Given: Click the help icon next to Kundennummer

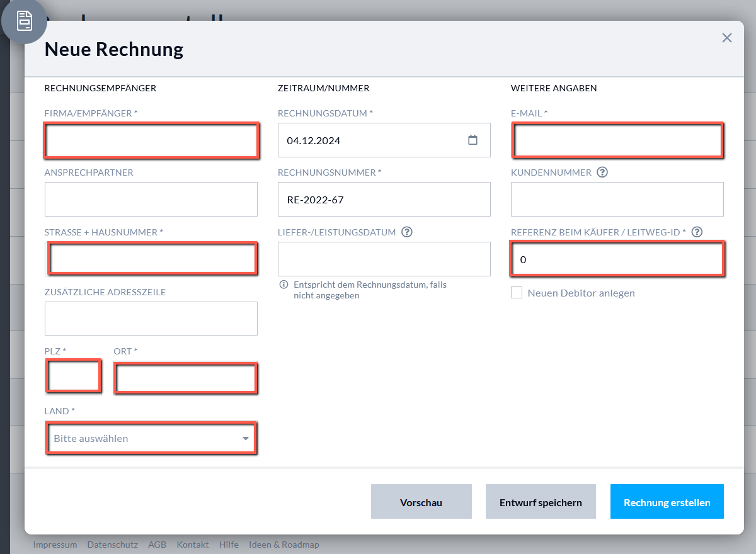Looking at the screenshot, I should tap(602, 172).
